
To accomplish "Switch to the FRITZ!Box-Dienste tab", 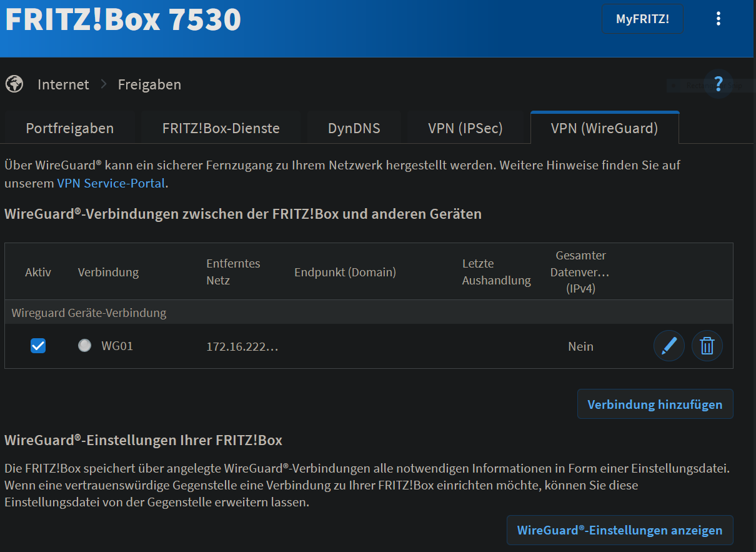I will 221,128.
